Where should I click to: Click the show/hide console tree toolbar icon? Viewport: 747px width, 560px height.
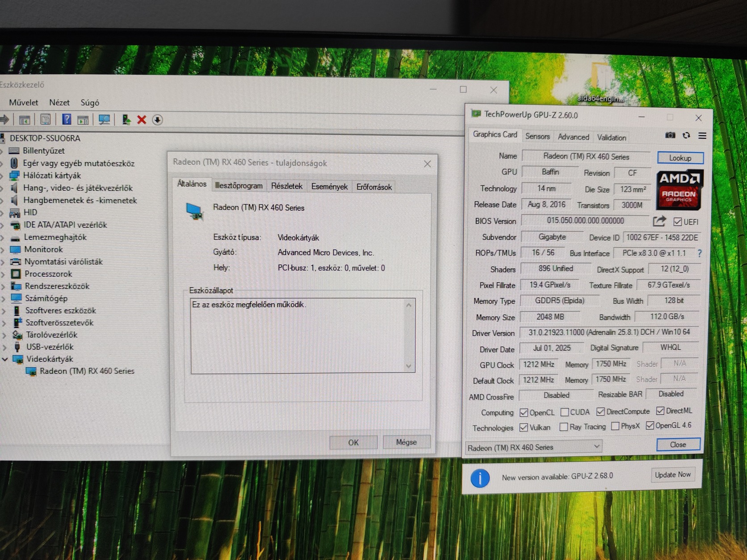click(25, 120)
